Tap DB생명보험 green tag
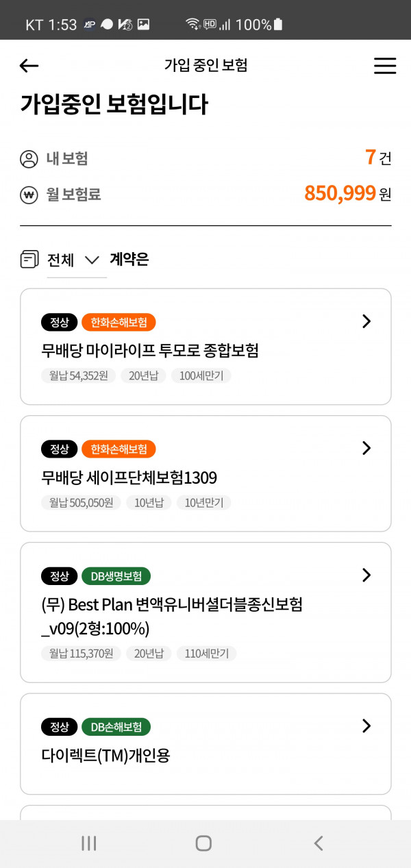The width and height of the screenshot is (411, 868). (x=116, y=576)
